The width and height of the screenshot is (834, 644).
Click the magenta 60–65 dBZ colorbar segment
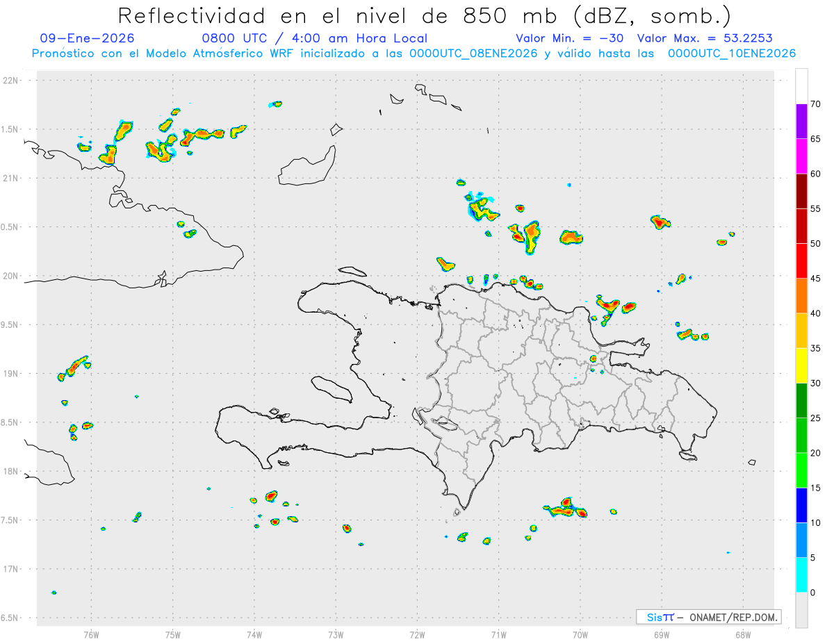tap(801, 156)
